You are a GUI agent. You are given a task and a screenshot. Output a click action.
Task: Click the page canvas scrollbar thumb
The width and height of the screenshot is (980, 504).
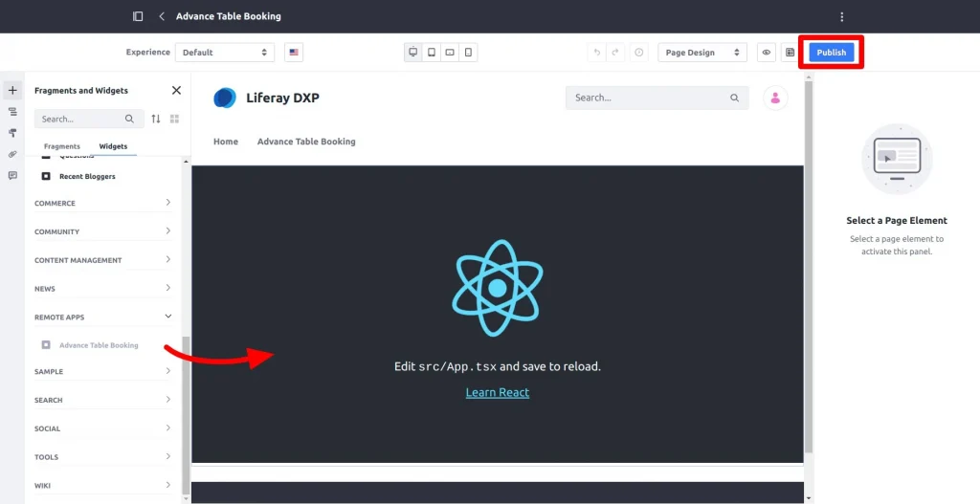[808, 267]
